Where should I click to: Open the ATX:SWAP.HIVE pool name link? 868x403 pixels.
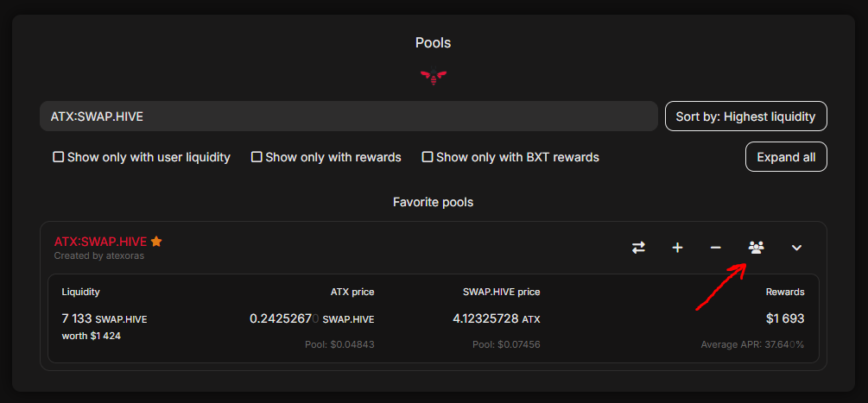tap(100, 242)
